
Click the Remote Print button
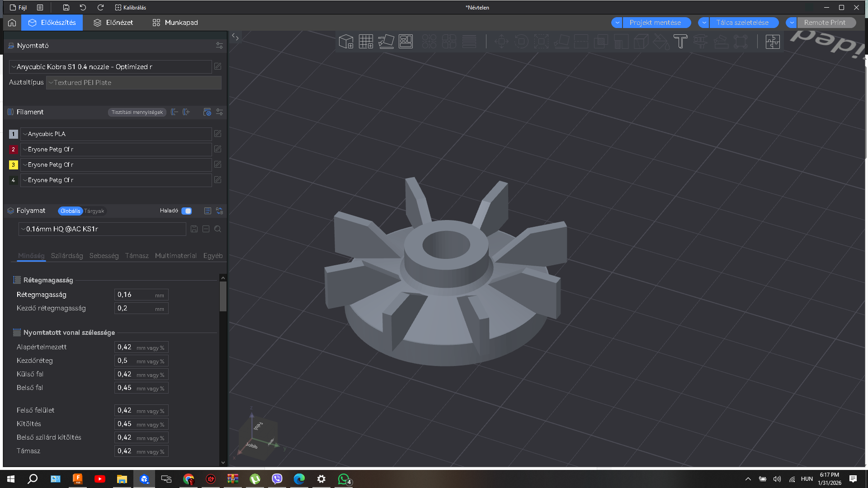pyautogui.click(x=826, y=23)
